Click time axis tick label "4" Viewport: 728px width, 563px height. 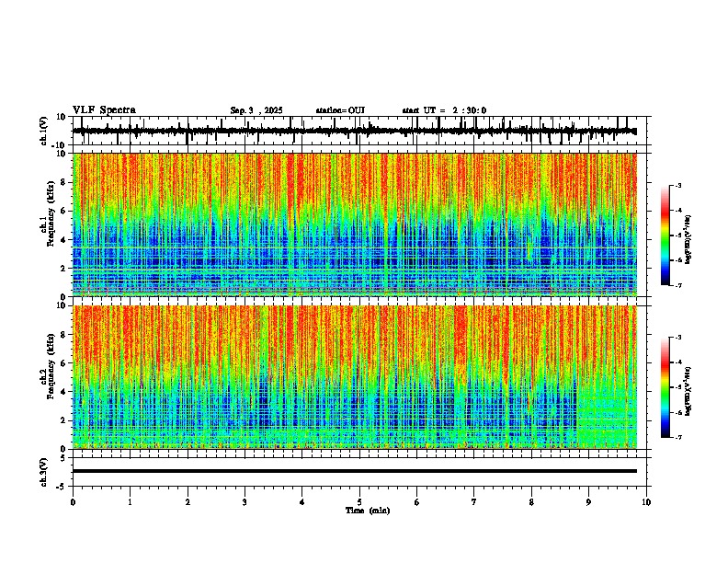point(302,502)
